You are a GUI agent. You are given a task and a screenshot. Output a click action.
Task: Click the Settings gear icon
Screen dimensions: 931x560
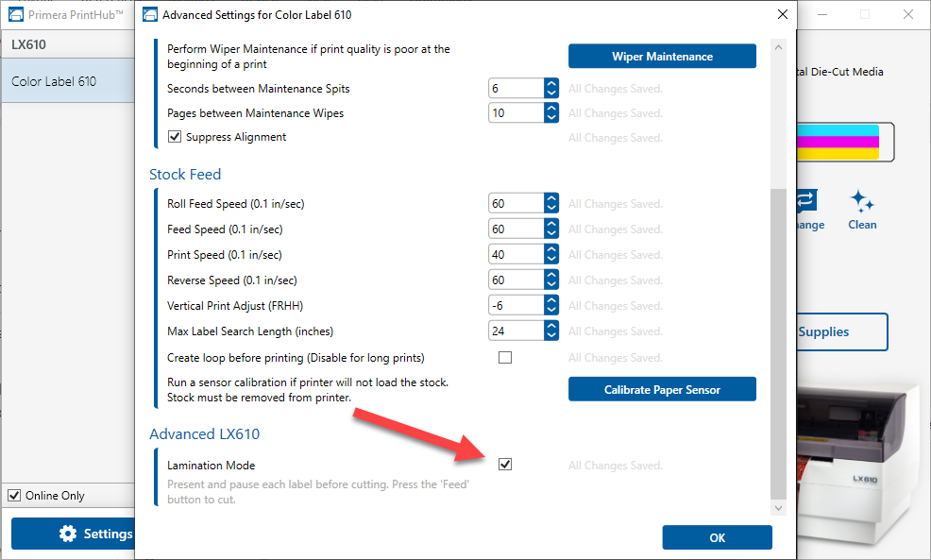[68, 534]
